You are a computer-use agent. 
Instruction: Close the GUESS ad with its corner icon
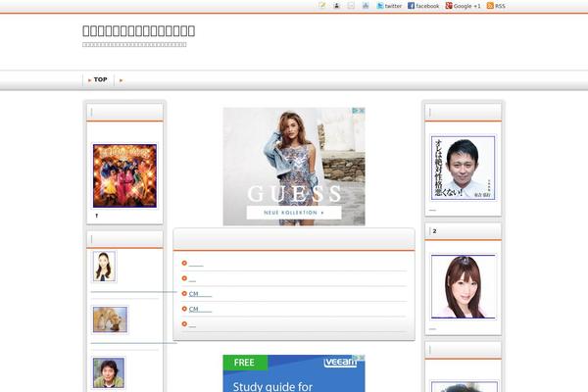tap(362, 111)
